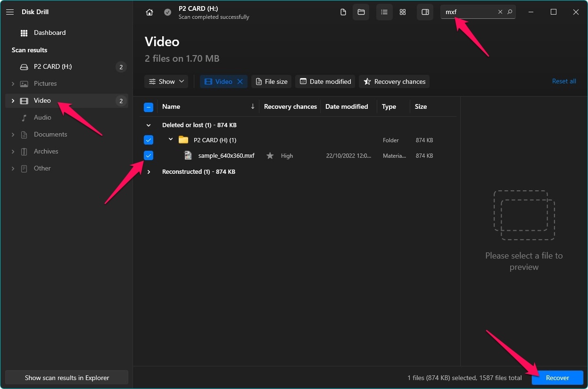Sort by Type column header
588x389 pixels.
point(389,106)
